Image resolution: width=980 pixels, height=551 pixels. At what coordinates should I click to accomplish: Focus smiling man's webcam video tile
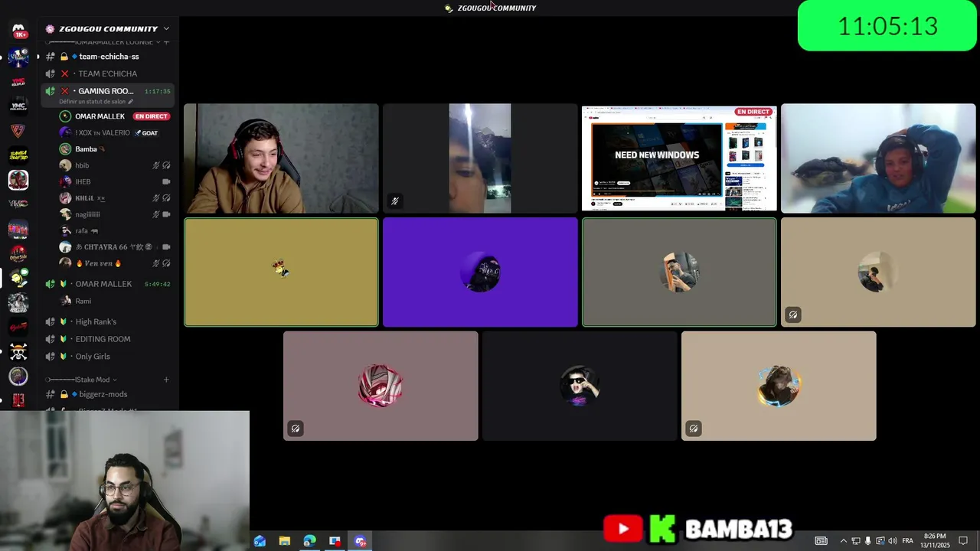[x=281, y=158]
